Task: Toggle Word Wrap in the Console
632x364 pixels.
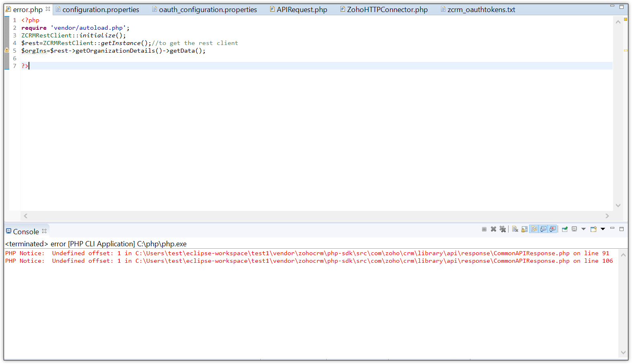Action: (534, 229)
